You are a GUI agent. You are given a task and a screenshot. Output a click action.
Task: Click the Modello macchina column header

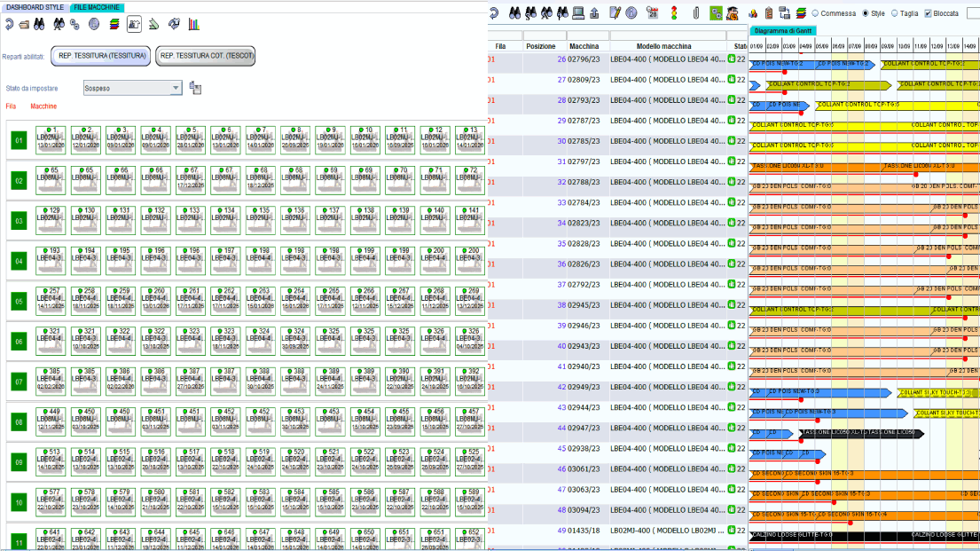point(663,46)
